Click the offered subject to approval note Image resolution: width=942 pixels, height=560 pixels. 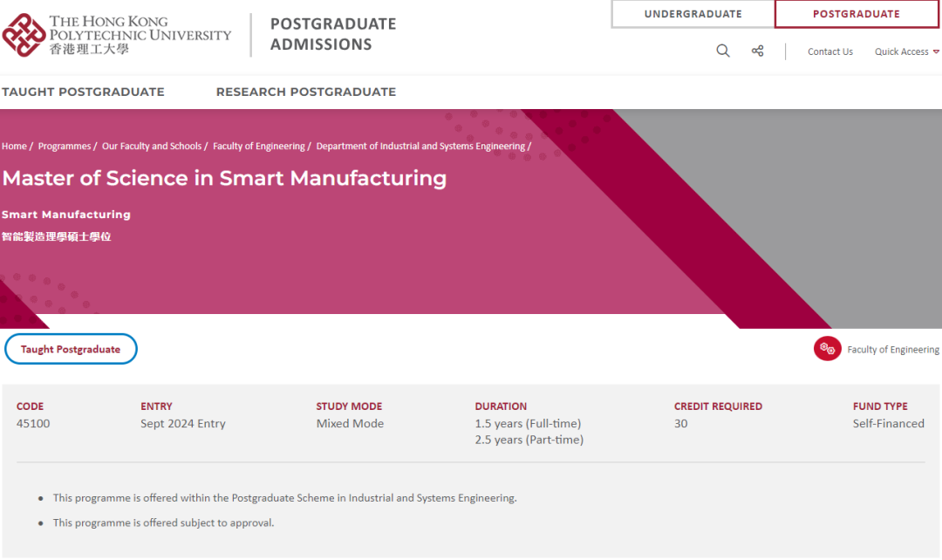(x=163, y=523)
